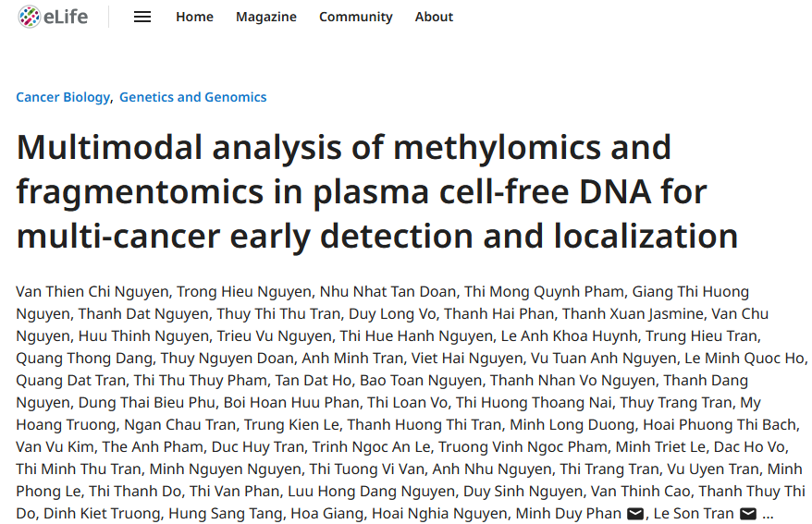
Task: Go to the Home page
Action: click(194, 17)
